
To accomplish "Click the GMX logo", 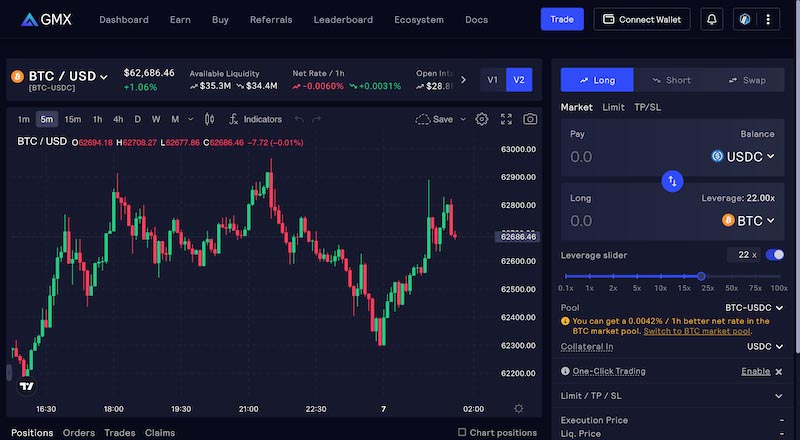I will (46, 19).
